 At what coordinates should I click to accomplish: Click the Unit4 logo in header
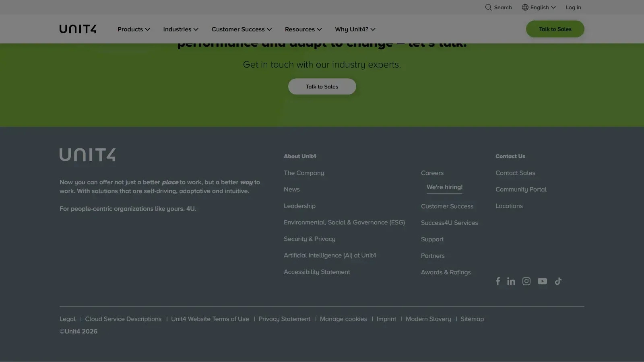point(78,29)
